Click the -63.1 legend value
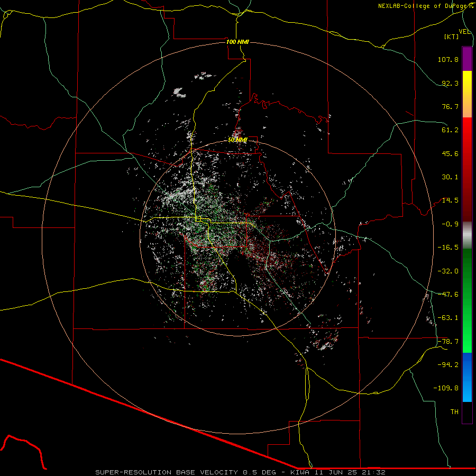The height and width of the screenshot is (476, 476). [448, 318]
